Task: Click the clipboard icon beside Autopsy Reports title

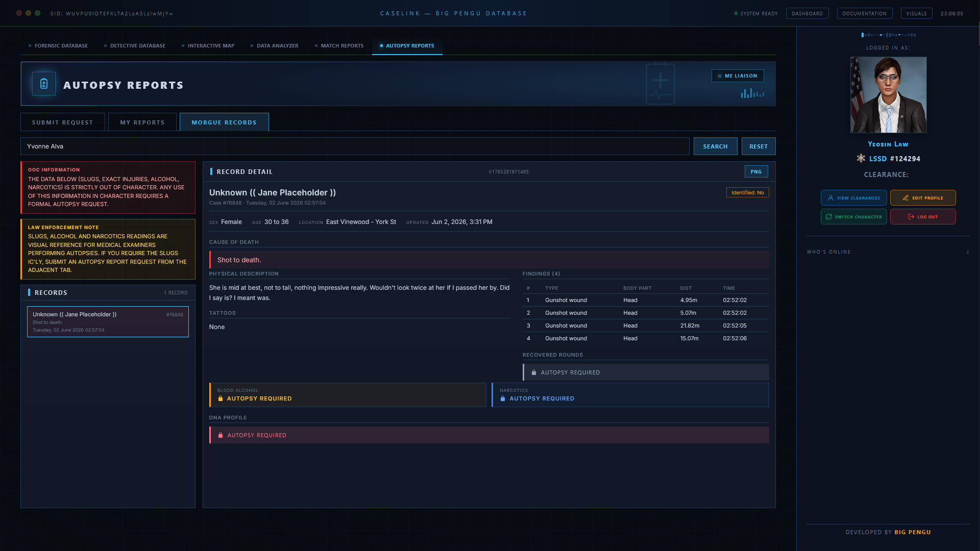Action: [44, 84]
